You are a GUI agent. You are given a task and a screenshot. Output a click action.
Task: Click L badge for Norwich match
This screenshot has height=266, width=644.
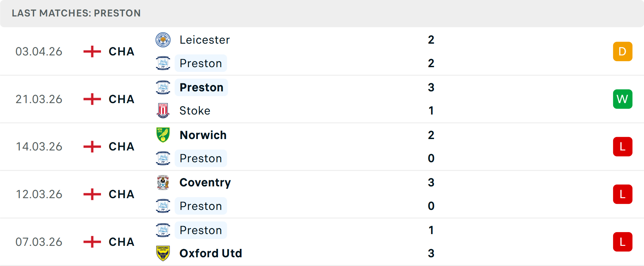tap(623, 147)
